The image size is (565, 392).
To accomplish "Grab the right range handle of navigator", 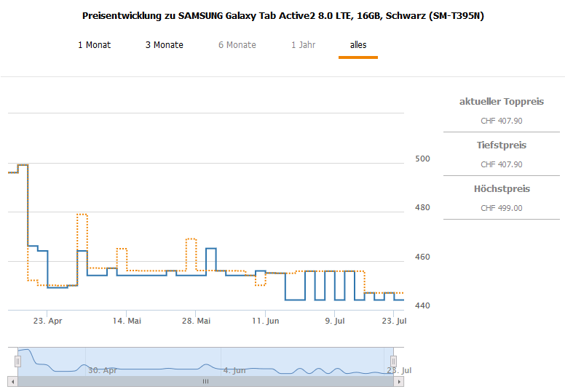I will coord(393,361).
